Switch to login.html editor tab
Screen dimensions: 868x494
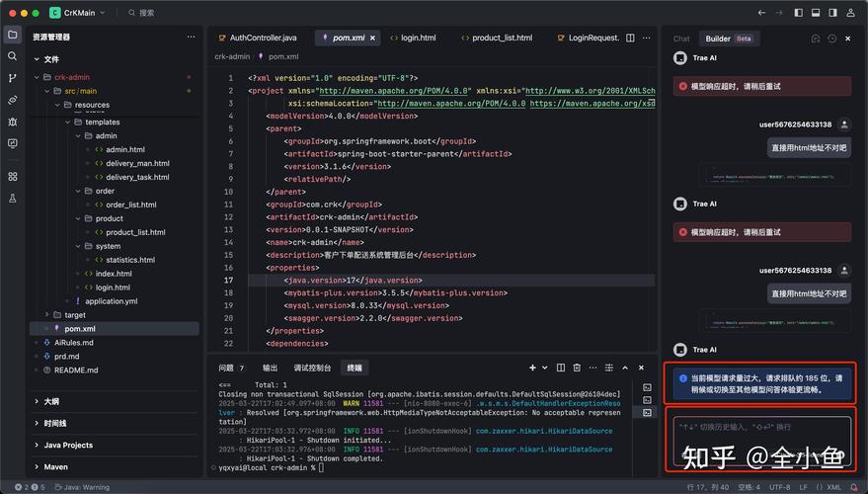point(413,38)
